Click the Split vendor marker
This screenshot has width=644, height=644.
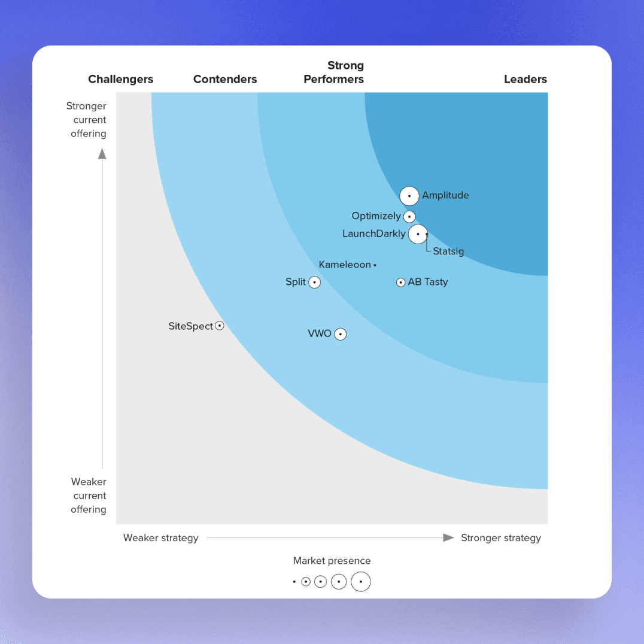pyautogui.click(x=315, y=282)
